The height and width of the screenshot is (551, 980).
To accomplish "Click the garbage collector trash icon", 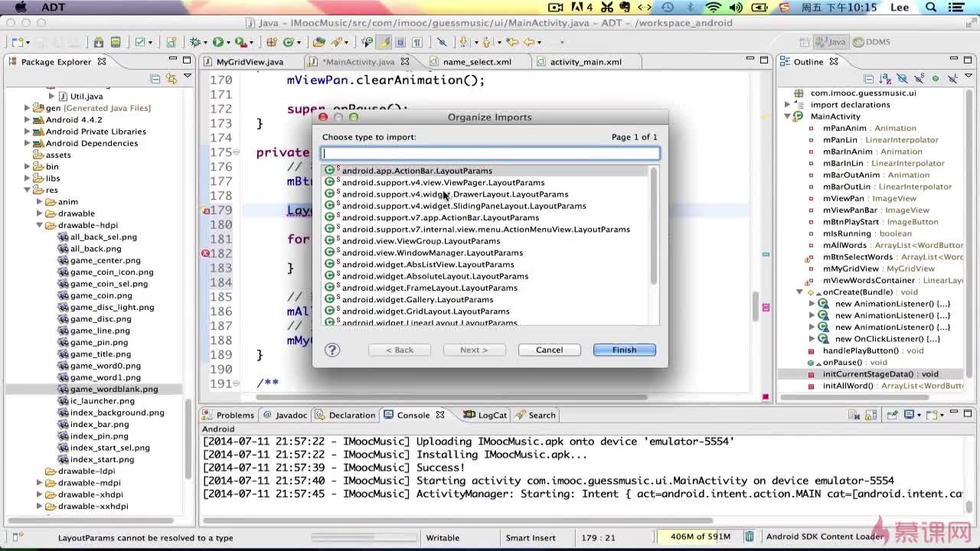I will coord(750,537).
